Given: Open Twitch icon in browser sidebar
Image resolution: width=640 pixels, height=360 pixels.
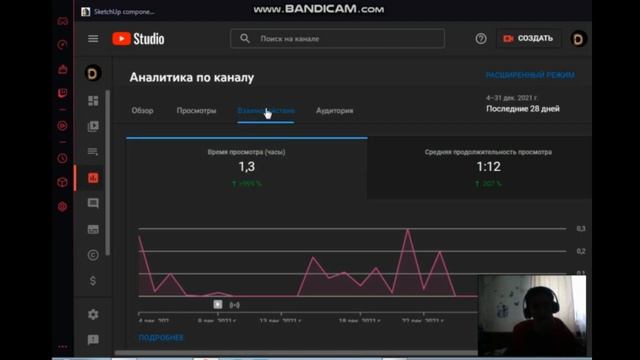Looking at the screenshot, I should pos(62,93).
